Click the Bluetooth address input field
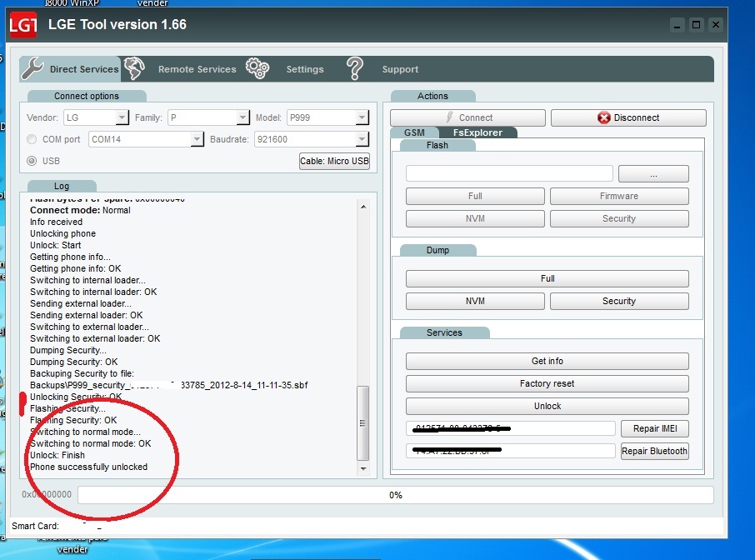The height and width of the screenshot is (560, 755). [x=510, y=451]
